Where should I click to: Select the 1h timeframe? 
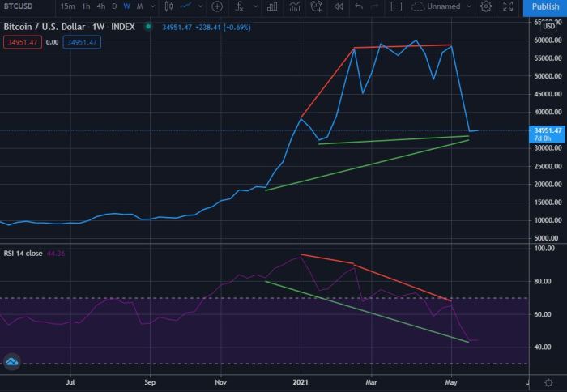[86, 6]
